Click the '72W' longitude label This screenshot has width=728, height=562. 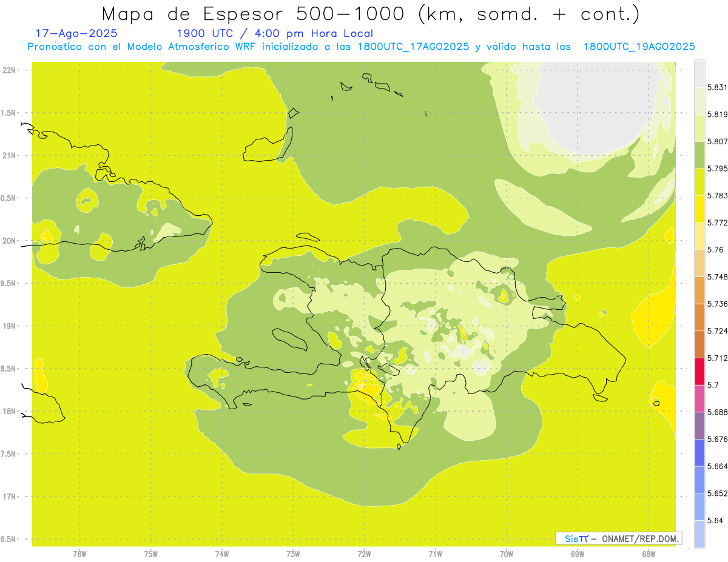[x=364, y=554]
